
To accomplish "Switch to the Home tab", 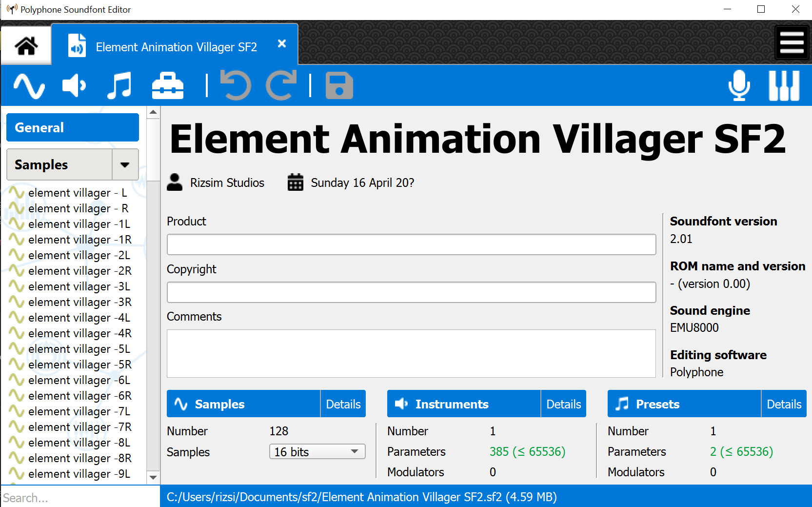I will pos(26,44).
